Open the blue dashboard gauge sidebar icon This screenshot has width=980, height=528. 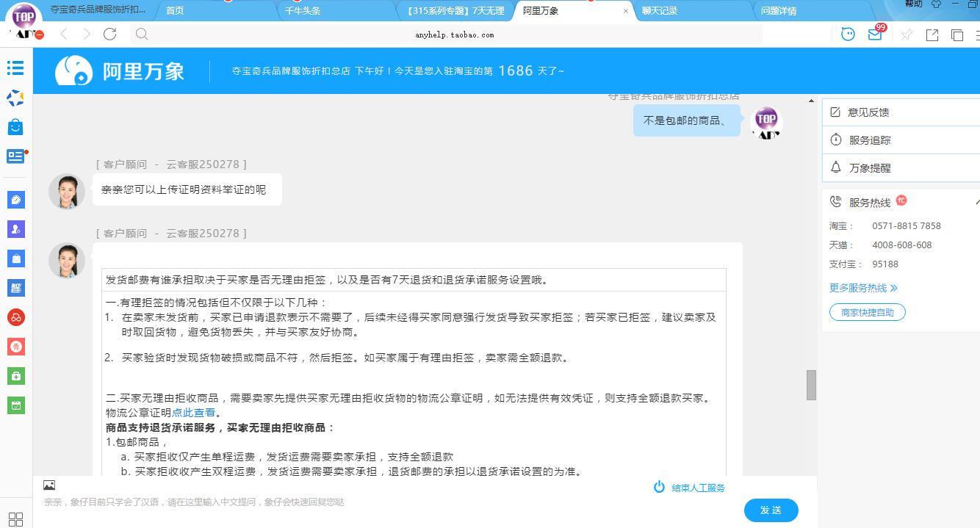tap(16, 200)
